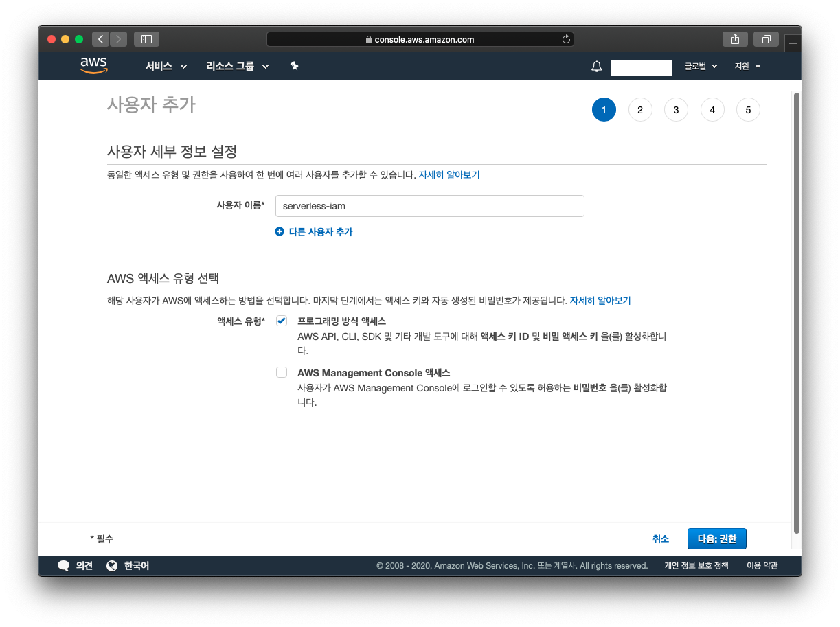Uncheck 프로그래밍 방식 액세스
This screenshot has width=840, height=627.
[x=282, y=320]
